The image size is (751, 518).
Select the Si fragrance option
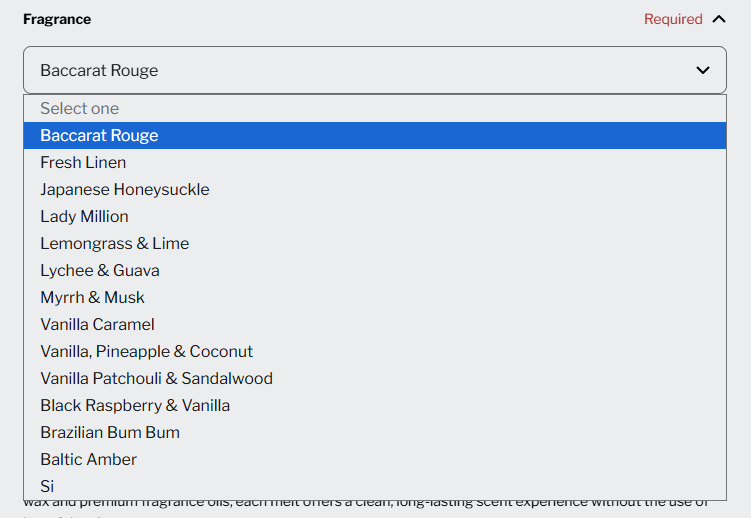(47, 486)
